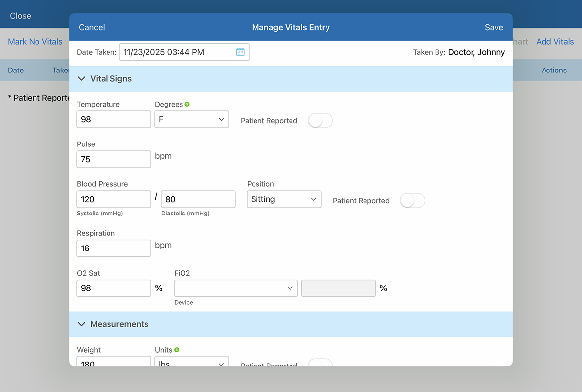Open the Degrees unit dropdown
The width and height of the screenshot is (582, 392).
click(191, 119)
